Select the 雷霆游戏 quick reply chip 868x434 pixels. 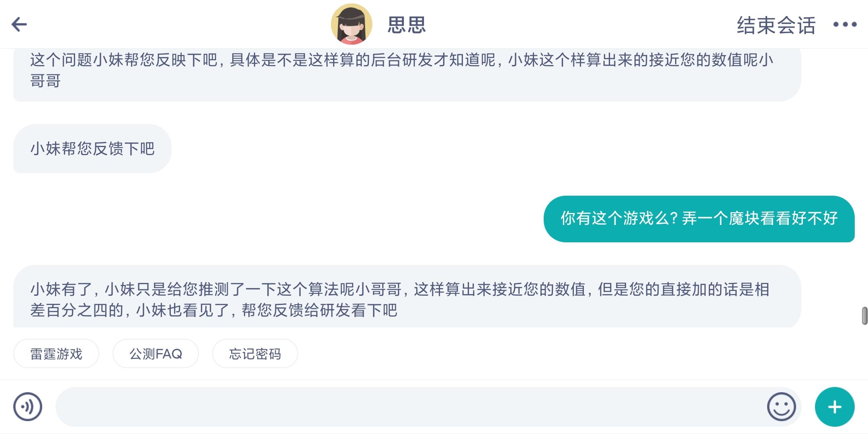click(x=56, y=354)
